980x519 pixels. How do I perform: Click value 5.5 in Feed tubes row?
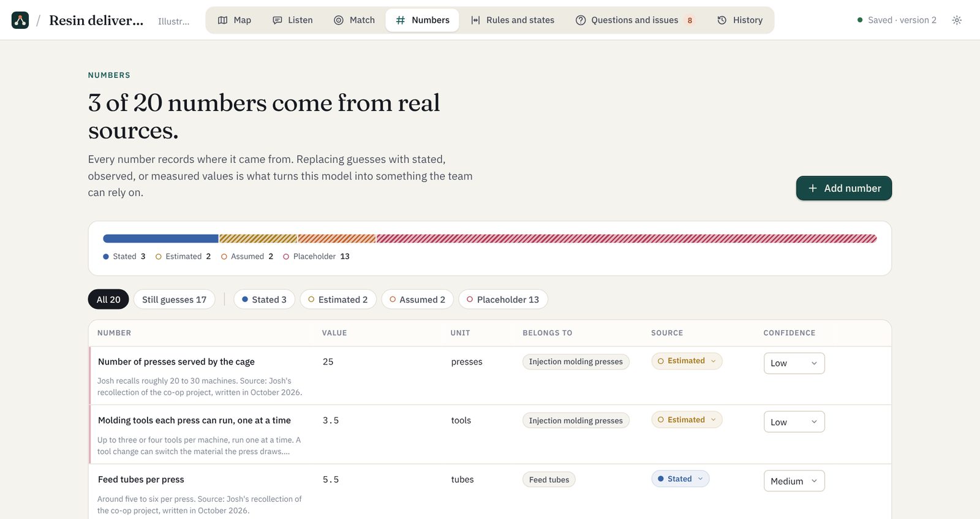coord(331,479)
